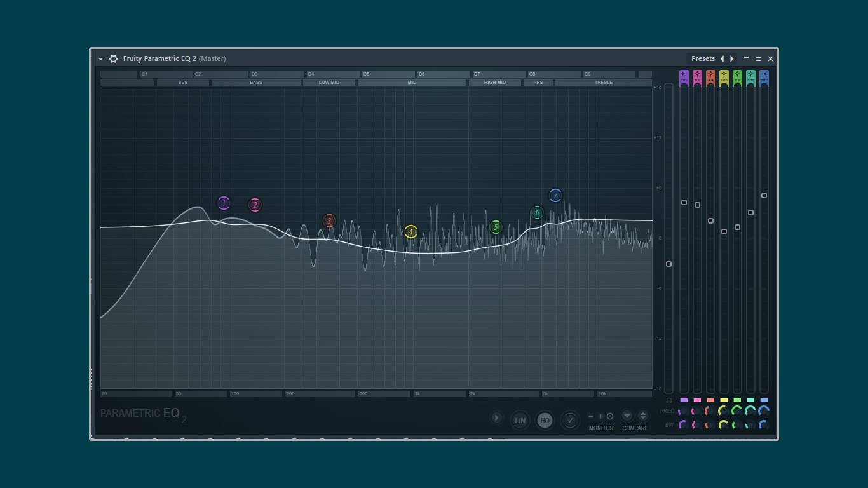Click the green band 5 gain slider handle

click(737, 227)
